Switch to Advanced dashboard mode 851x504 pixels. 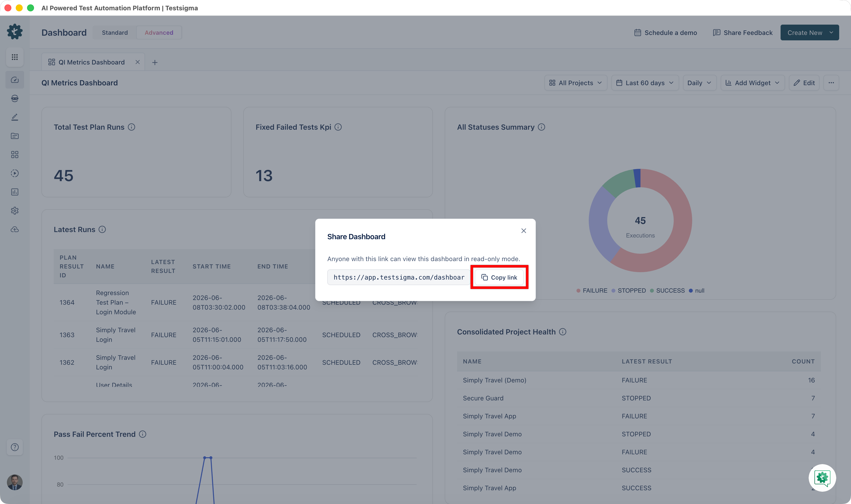[159, 32]
